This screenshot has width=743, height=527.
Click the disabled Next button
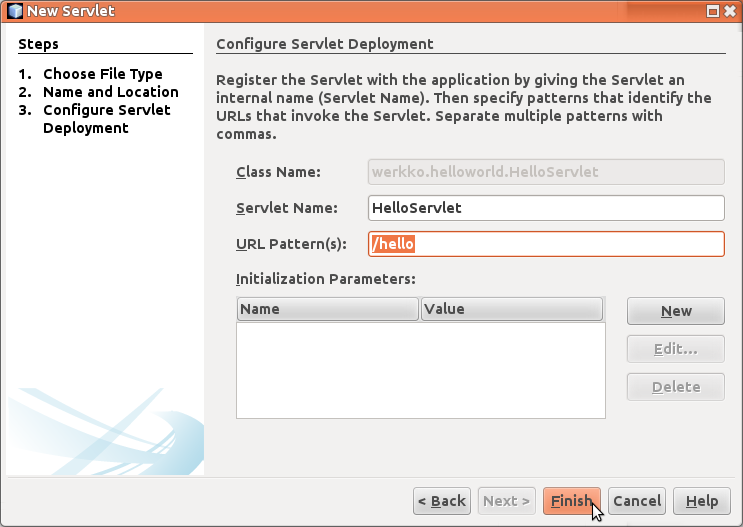507,501
